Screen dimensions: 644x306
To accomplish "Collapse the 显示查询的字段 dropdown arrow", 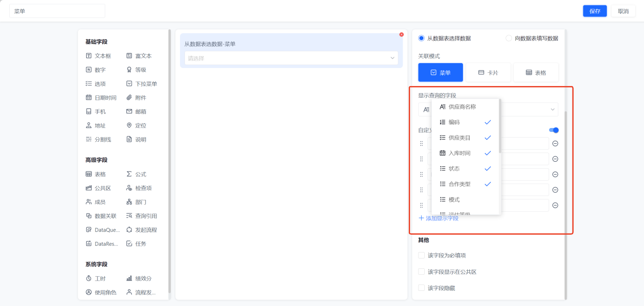I will click(552, 109).
